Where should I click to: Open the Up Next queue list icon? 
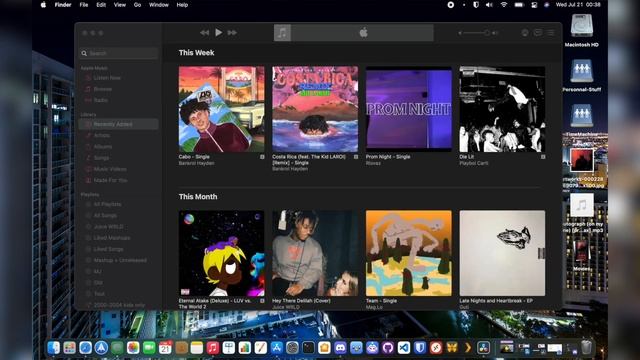551,33
